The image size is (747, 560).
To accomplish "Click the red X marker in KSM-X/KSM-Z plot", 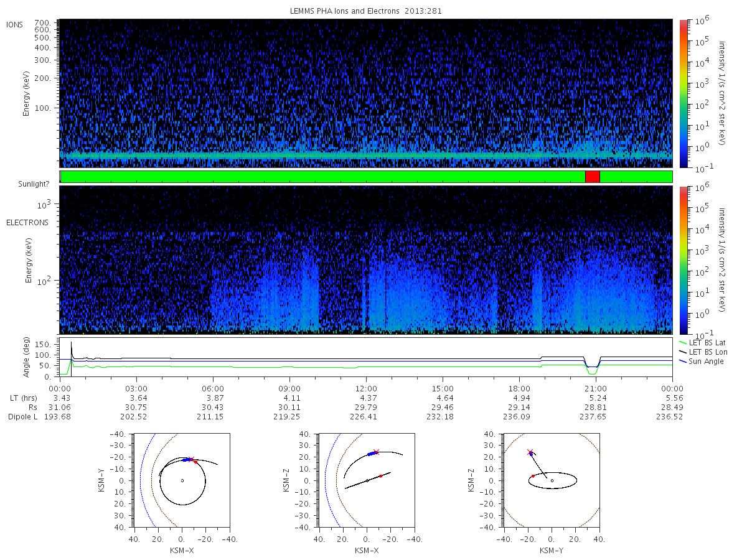I will pos(376,452).
